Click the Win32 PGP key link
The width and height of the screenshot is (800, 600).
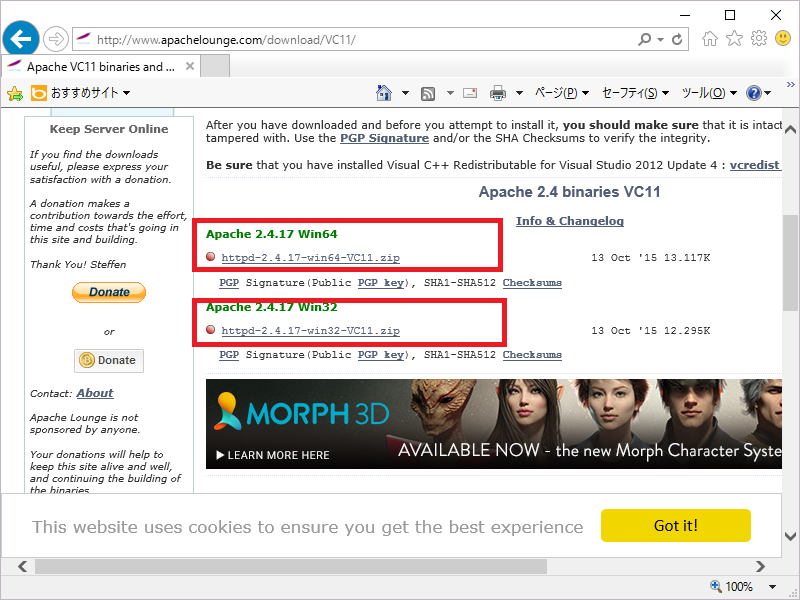pos(381,355)
